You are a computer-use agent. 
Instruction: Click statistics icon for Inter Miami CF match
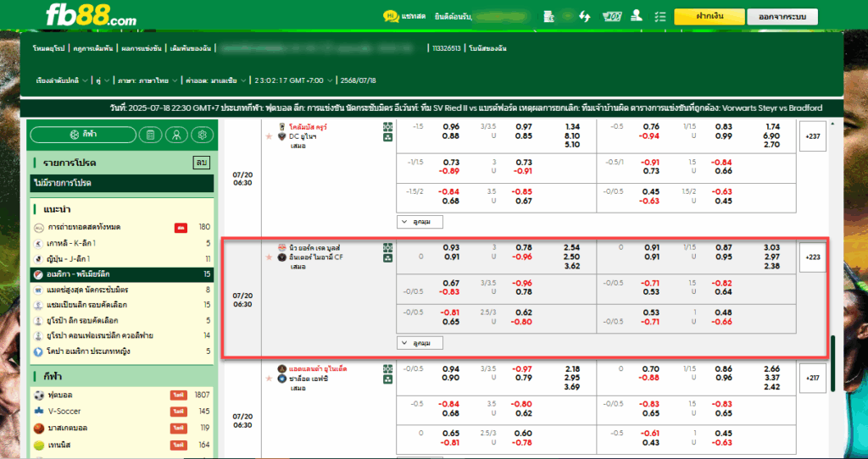(x=388, y=257)
